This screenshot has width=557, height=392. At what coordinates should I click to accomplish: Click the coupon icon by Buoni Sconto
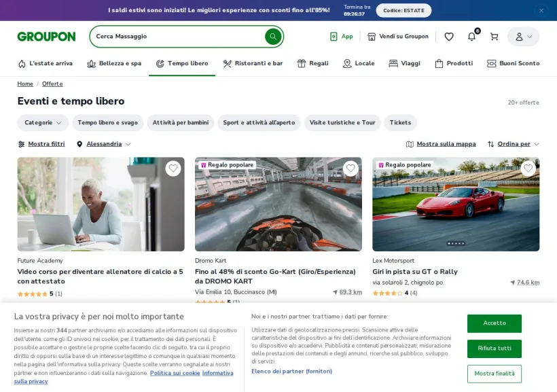pyautogui.click(x=491, y=64)
